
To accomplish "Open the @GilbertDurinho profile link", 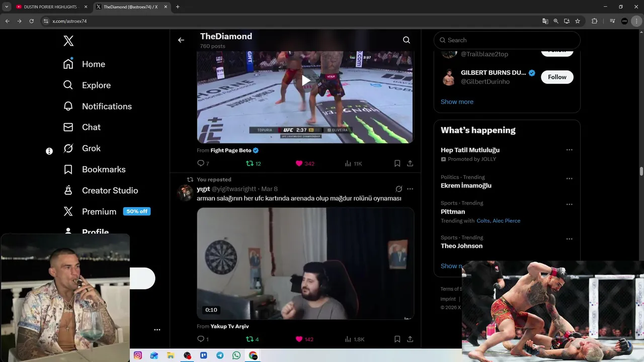I will pyautogui.click(x=485, y=81).
